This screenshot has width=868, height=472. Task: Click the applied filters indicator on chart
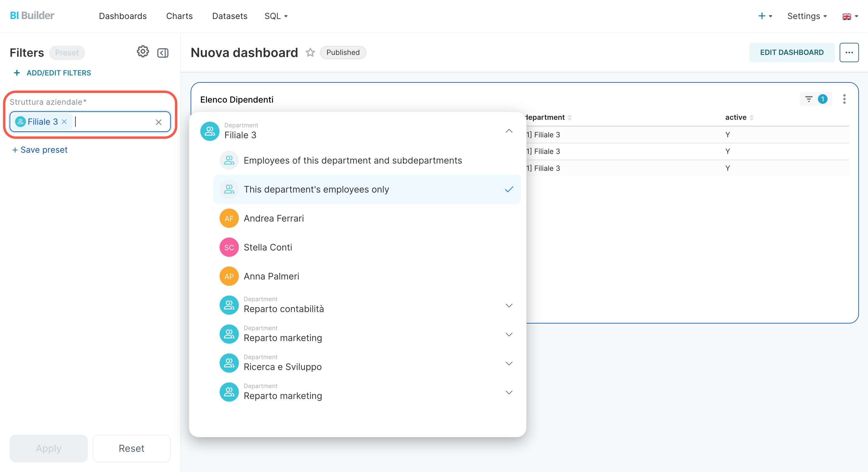click(816, 99)
